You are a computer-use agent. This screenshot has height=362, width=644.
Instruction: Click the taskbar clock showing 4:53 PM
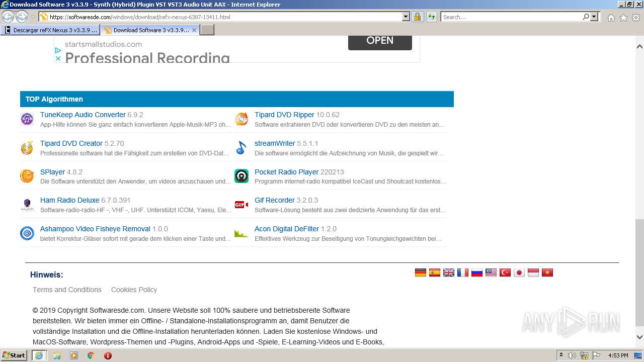tap(618, 355)
